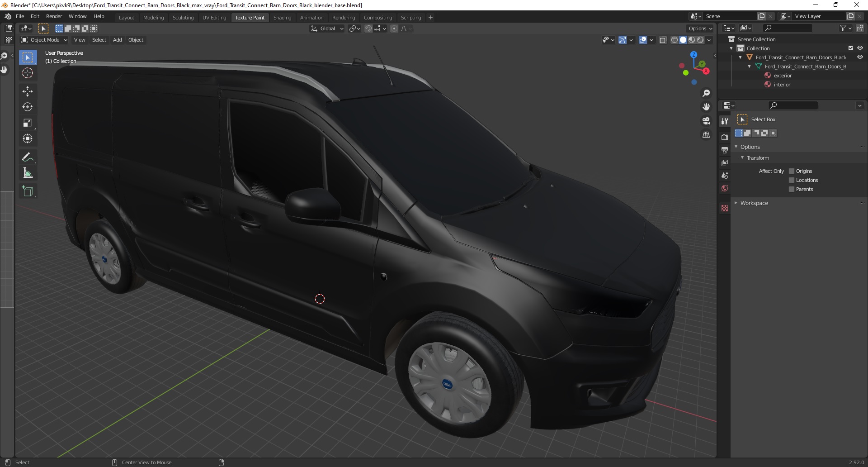
Task: Click the viewport pan hand icon
Action: 706,107
